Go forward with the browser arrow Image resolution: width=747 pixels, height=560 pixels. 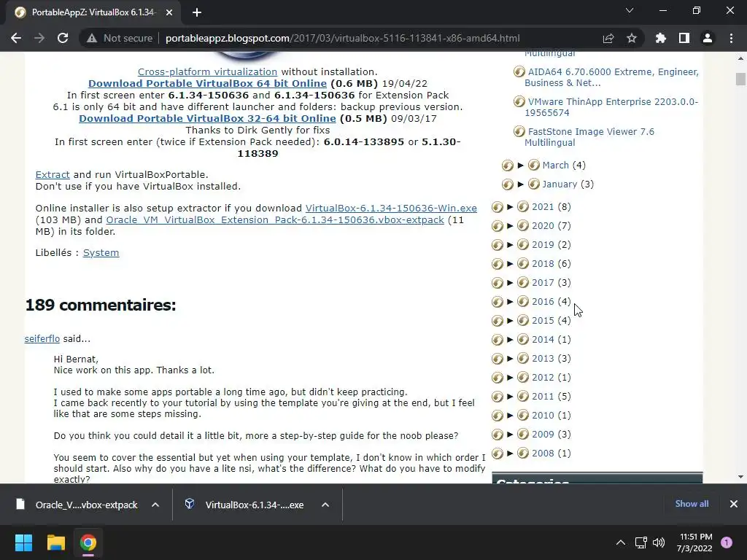point(39,38)
